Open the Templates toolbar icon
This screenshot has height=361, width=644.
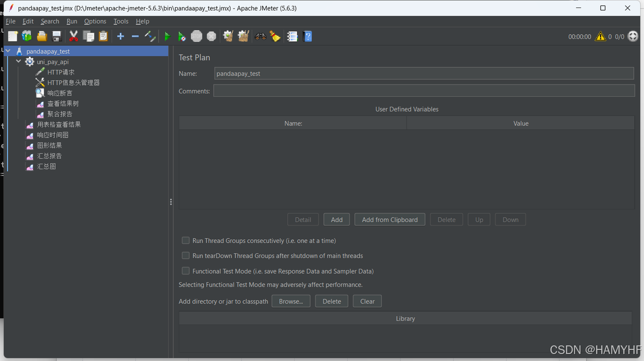(27, 36)
